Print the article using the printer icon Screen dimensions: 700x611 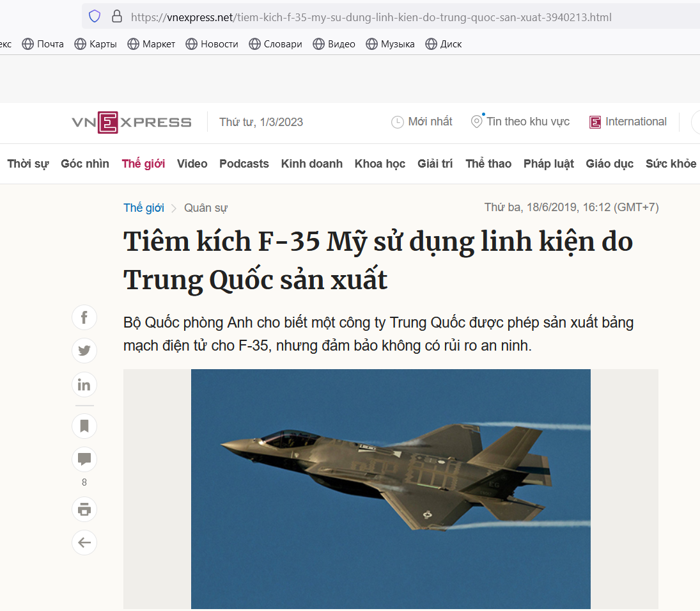(84, 509)
